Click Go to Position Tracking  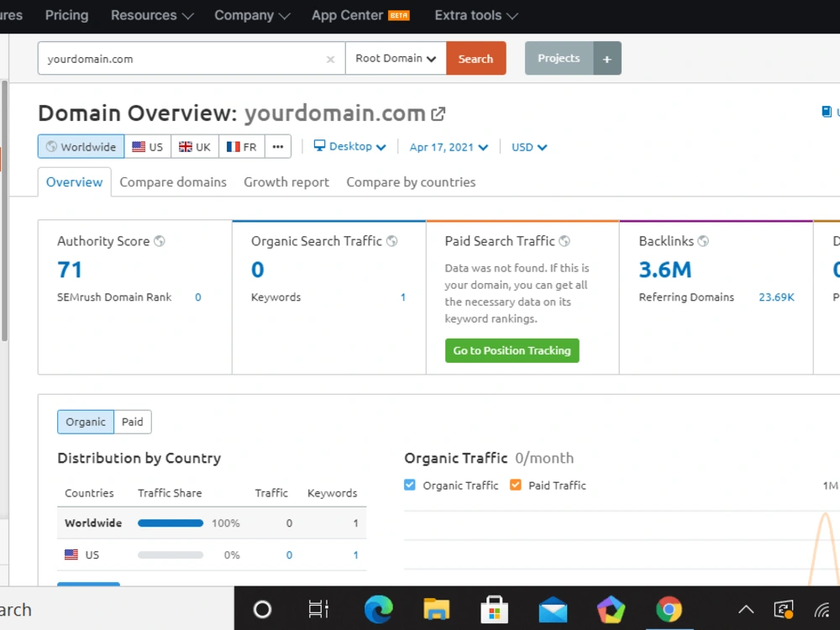(512, 350)
